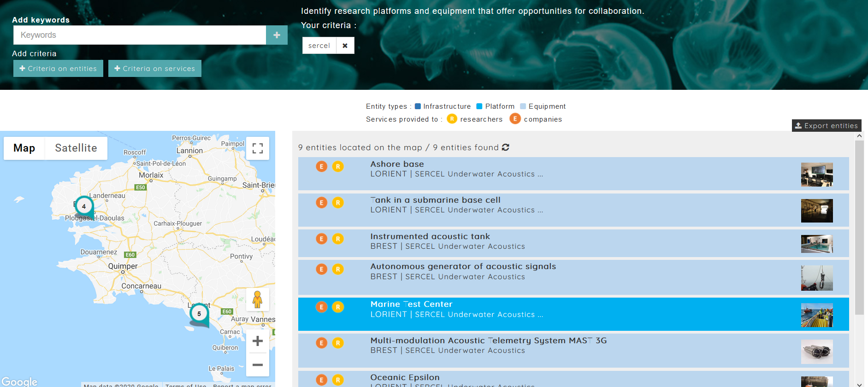Click researchers R icon on Ashore base
Screen dimensions: 868x387
[338, 166]
